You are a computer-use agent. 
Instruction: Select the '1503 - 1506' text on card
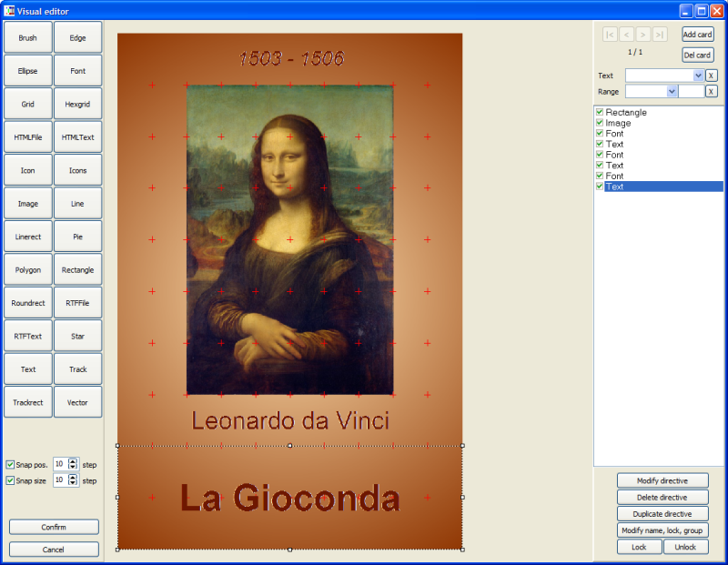point(291,58)
